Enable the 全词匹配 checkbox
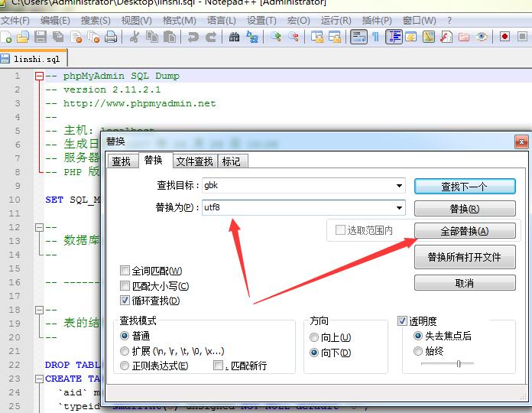This screenshot has height=413, width=532. click(125, 271)
